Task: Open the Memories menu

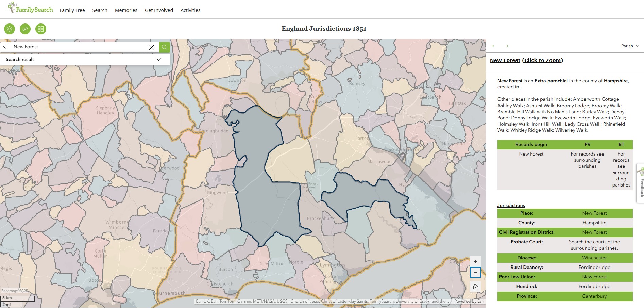Action: pos(126,10)
